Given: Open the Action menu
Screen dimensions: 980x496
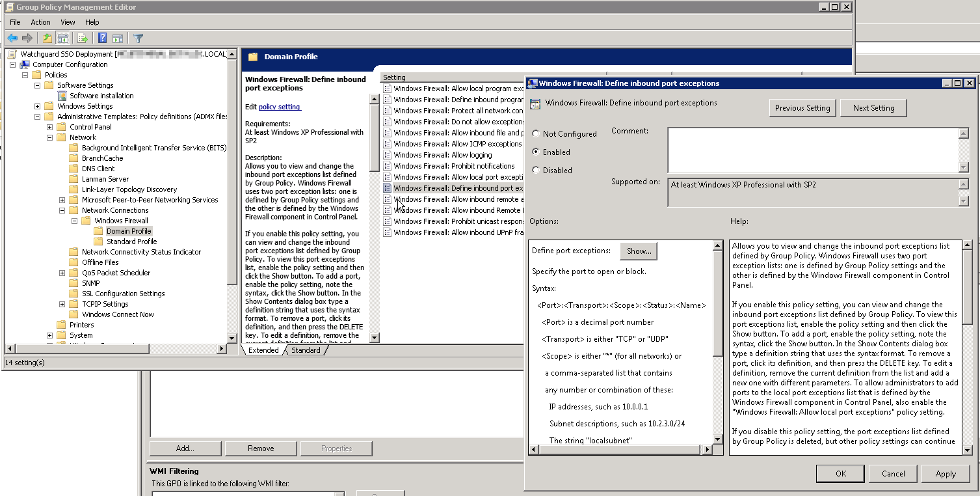Looking at the screenshot, I should pos(40,22).
